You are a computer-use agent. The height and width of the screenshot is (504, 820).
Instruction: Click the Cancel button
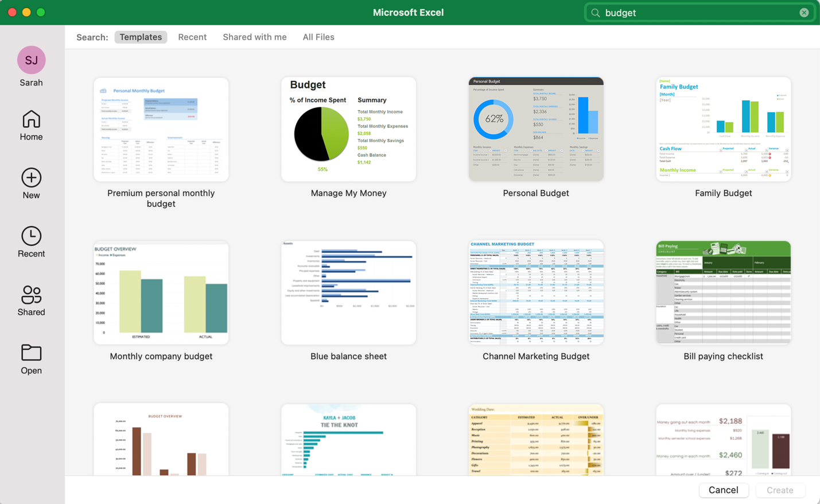pyautogui.click(x=723, y=490)
